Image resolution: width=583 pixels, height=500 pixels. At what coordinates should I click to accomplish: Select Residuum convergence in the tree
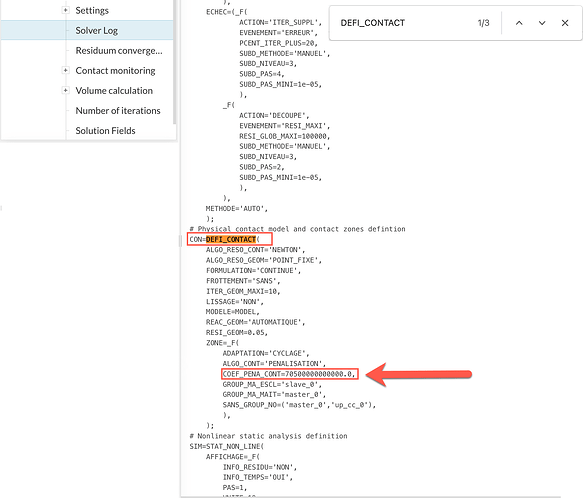tap(119, 51)
